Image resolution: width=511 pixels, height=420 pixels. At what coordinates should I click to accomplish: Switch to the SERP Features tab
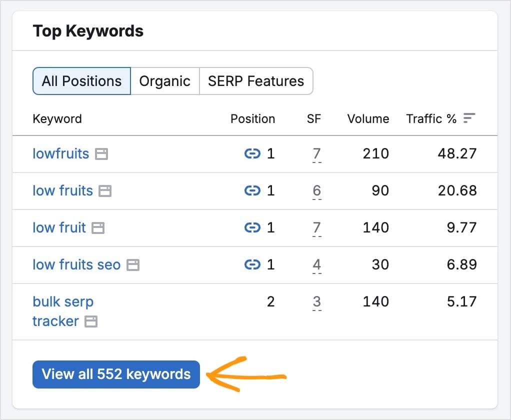point(256,81)
